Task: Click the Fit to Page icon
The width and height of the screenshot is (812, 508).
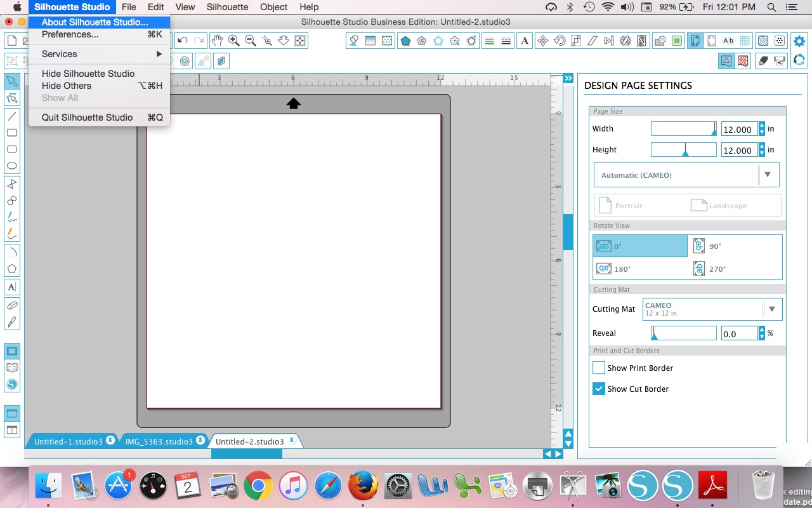Action: click(x=300, y=41)
